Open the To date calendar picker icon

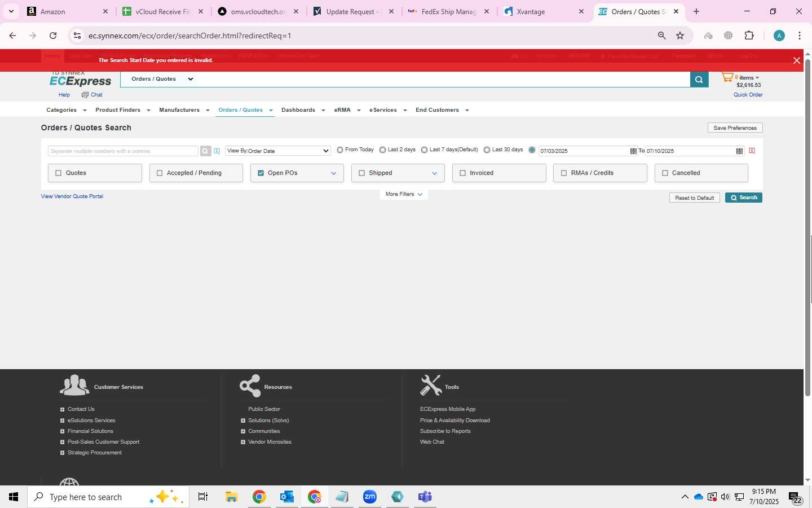point(739,151)
